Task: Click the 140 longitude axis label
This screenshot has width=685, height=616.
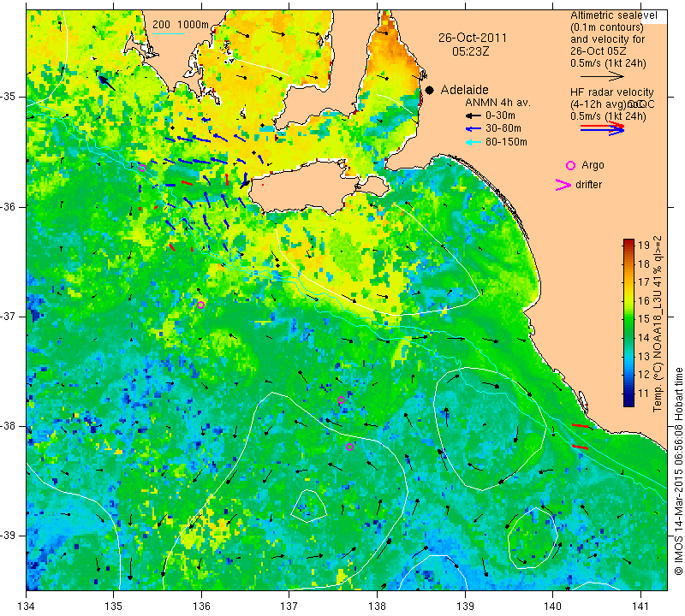Action: click(553, 606)
